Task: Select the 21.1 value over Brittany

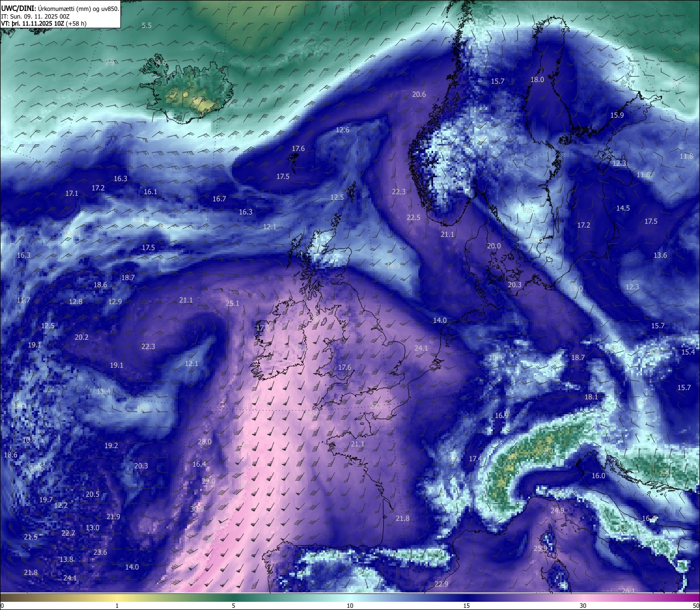Action: [x=358, y=444]
